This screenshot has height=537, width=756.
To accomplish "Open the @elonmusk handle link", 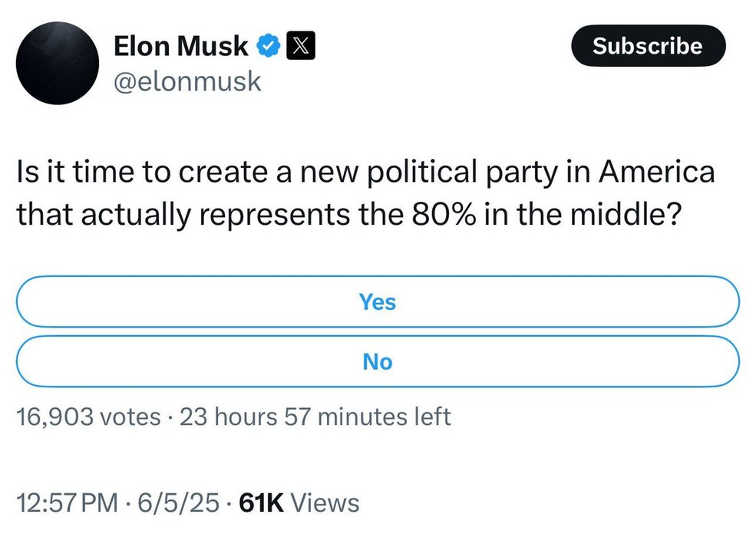I will pyautogui.click(x=187, y=81).
